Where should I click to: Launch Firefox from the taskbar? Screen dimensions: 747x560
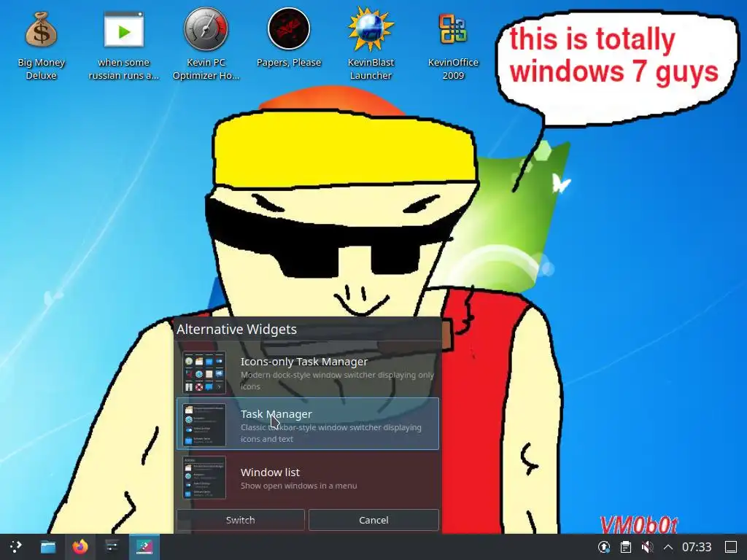pos(80,547)
